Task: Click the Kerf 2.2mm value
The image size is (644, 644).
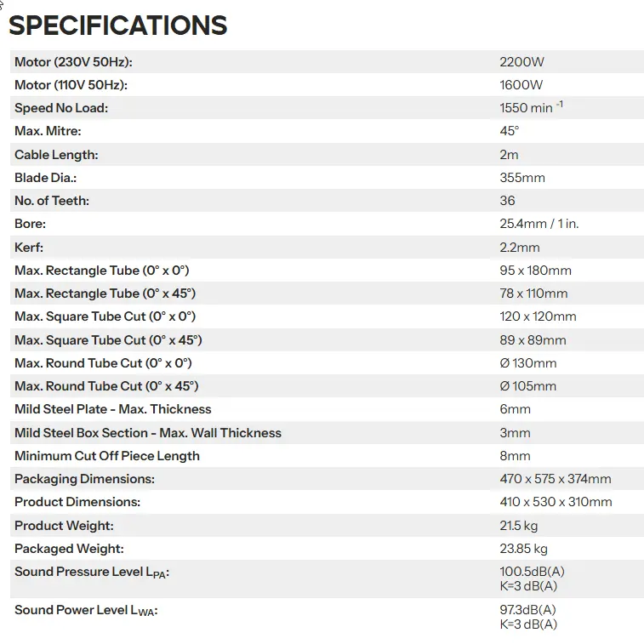Action: click(520, 248)
